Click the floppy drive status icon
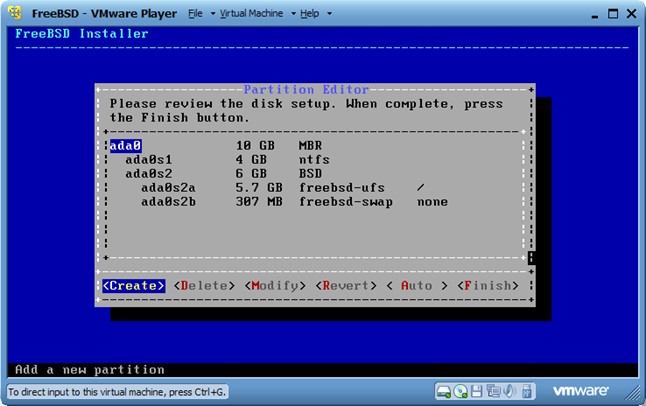This screenshot has height=406, width=646. click(476, 391)
